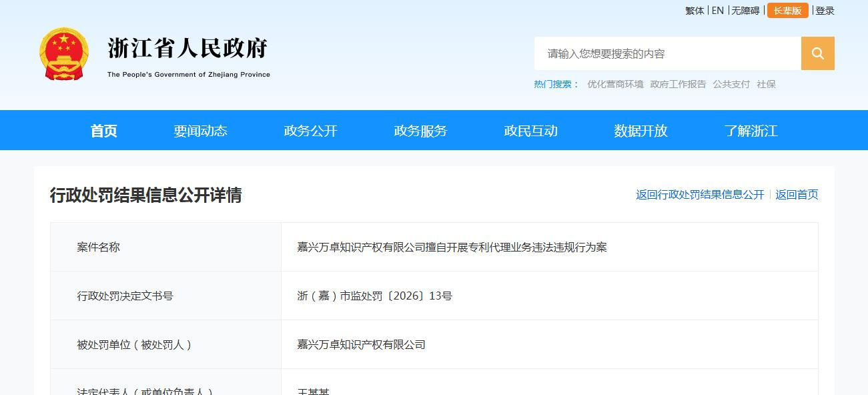Viewport: 868px width, 395px height.
Task: Open the 要闻动态 navigation tab
Action: click(x=200, y=131)
